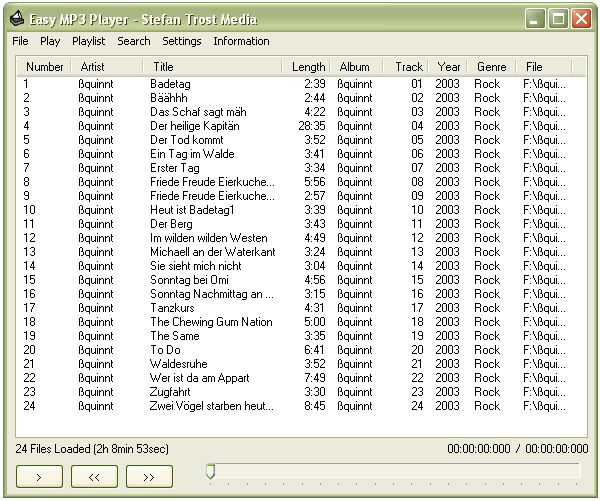600x501 pixels.
Task: Open the File menu
Action: pos(20,41)
